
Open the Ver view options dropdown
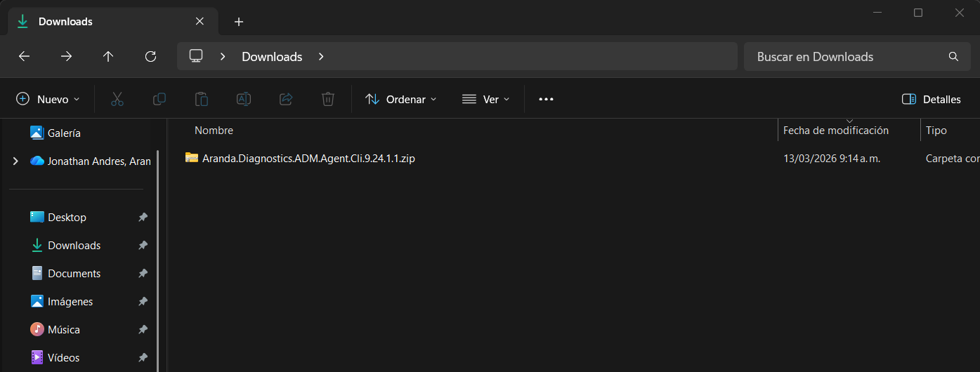click(485, 99)
